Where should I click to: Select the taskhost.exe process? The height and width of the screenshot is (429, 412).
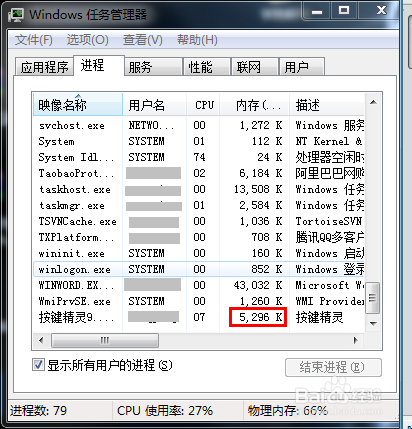[75, 189]
